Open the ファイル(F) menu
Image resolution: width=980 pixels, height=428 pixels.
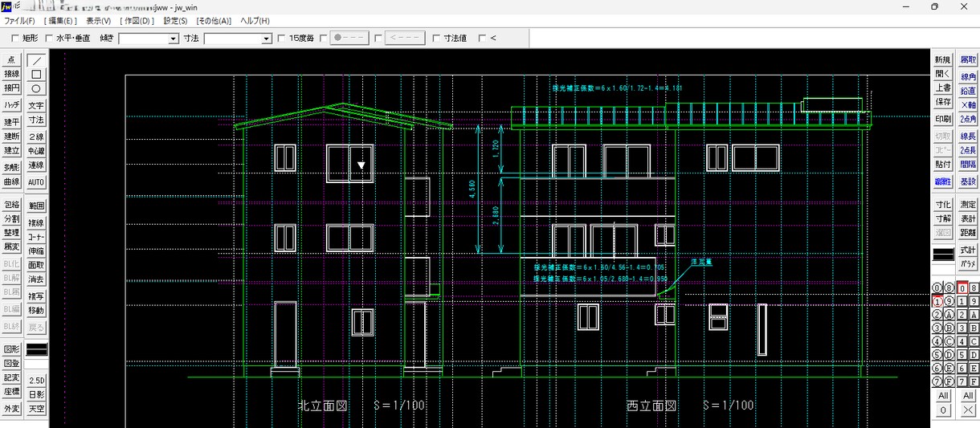pos(20,21)
